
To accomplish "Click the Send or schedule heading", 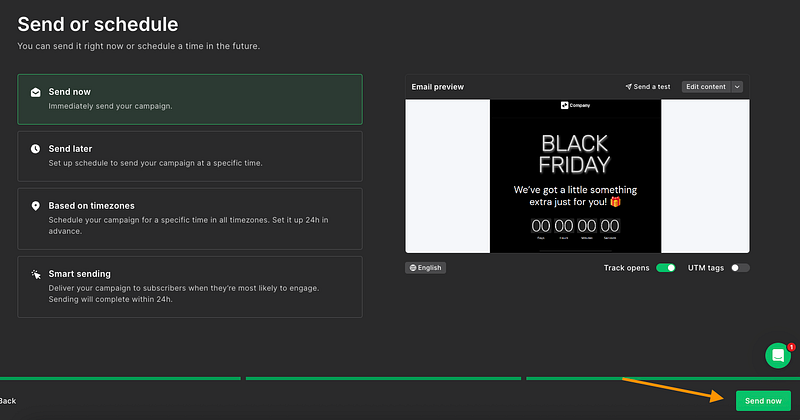I will (98, 24).
